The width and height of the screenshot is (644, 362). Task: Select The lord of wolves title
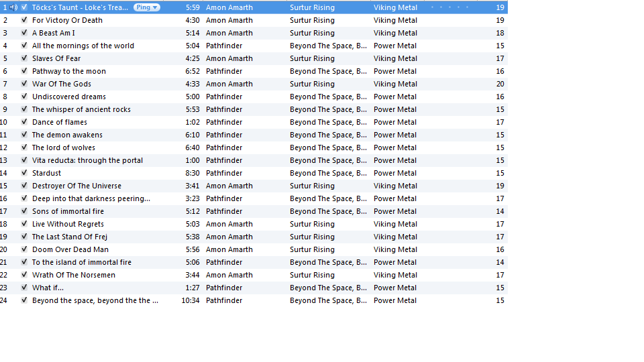coord(64,147)
